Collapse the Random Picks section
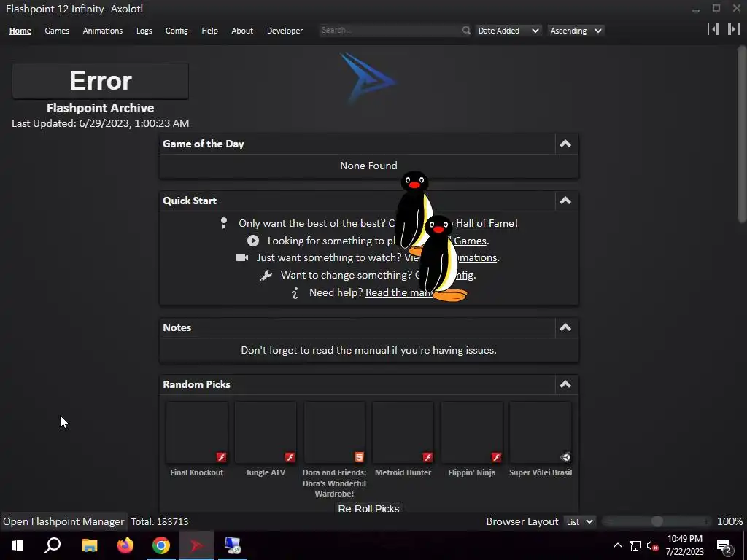 [x=565, y=384]
